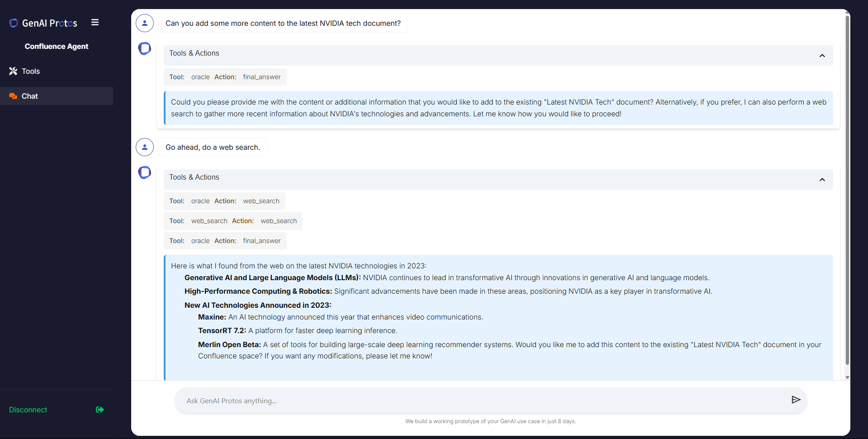Click the Chat bubbles icon
868x439 pixels.
[13, 96]
